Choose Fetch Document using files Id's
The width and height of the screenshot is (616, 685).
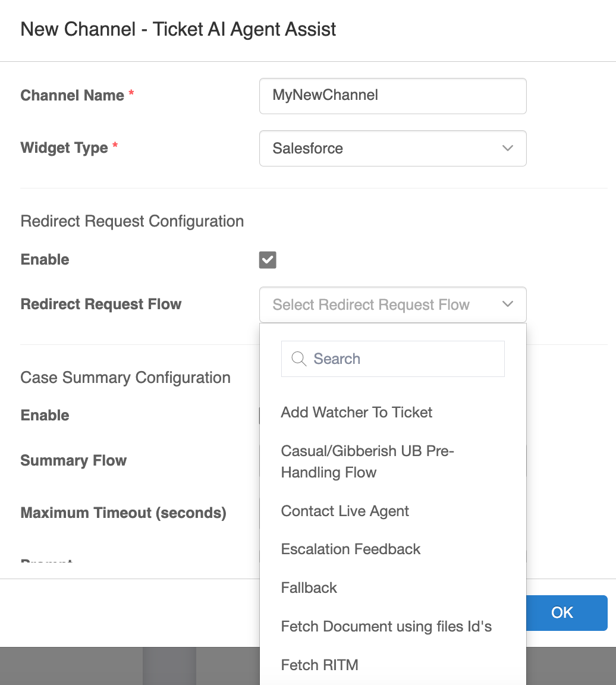tap(386, 627)
